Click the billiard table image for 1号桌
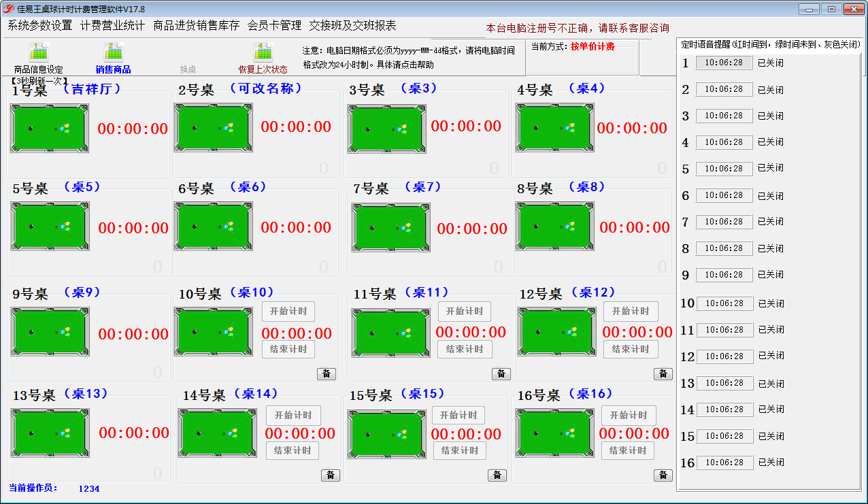The image size is (868, 504). (x=50, y=129)
